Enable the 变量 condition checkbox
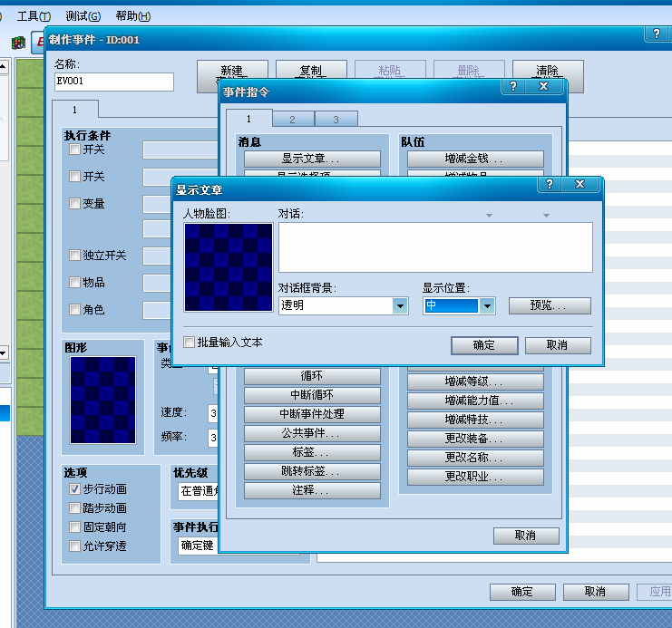This screenshot has width=672, height=628. (74, 203)
